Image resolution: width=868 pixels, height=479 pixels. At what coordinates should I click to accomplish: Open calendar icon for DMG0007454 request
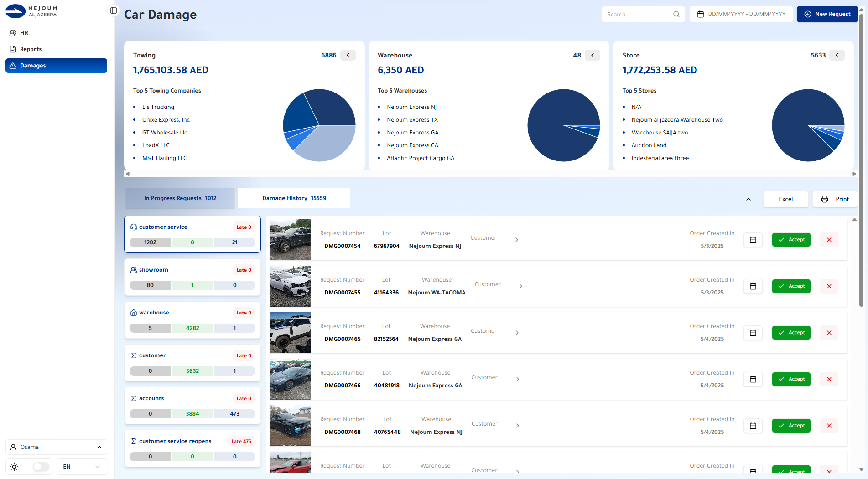753,240
